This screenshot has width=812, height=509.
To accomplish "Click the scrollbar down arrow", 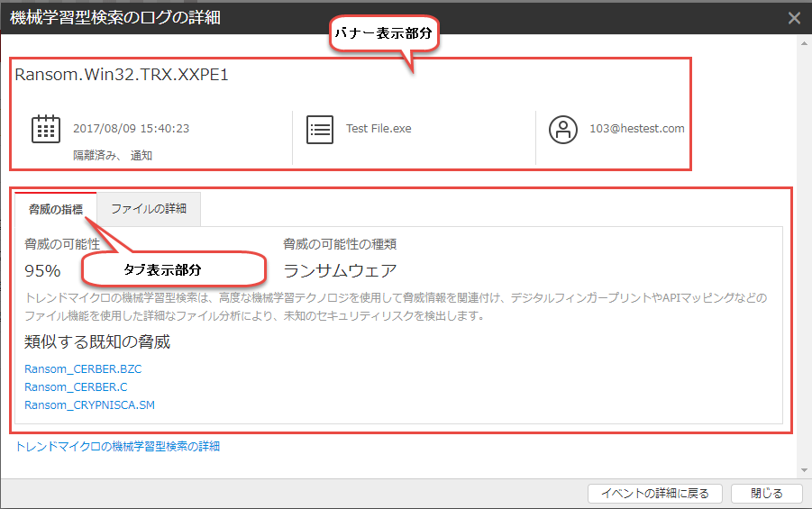I will (x=804, y=469).
